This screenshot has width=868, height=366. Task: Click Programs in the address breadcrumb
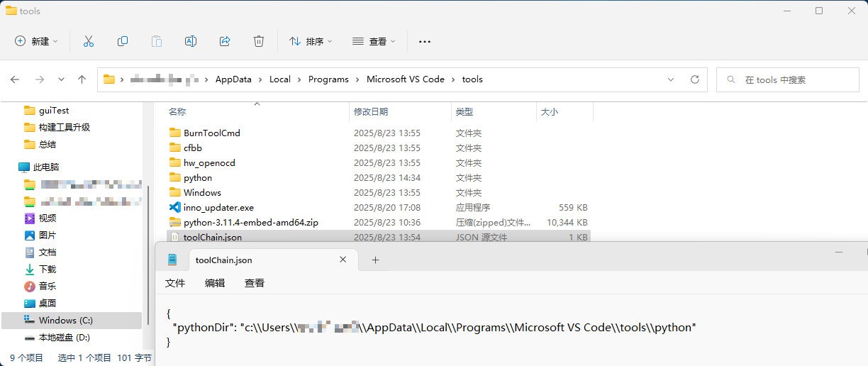328,79
